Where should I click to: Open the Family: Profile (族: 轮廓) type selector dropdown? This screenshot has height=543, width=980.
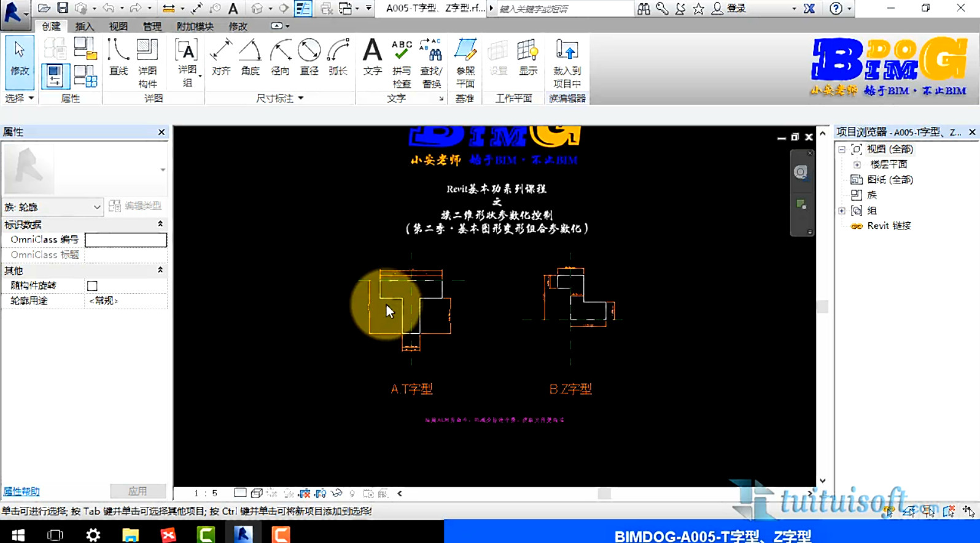pyautogui.click(x=53, y=207)
